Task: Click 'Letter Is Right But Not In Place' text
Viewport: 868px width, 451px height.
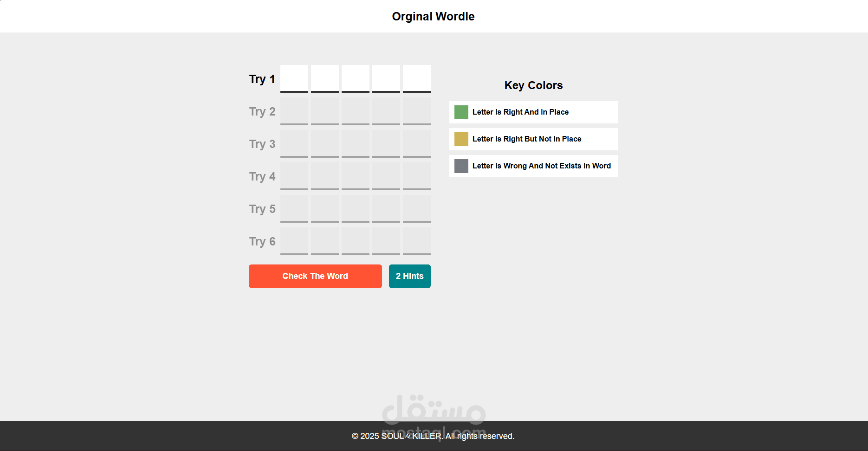Action: (527, 139)
